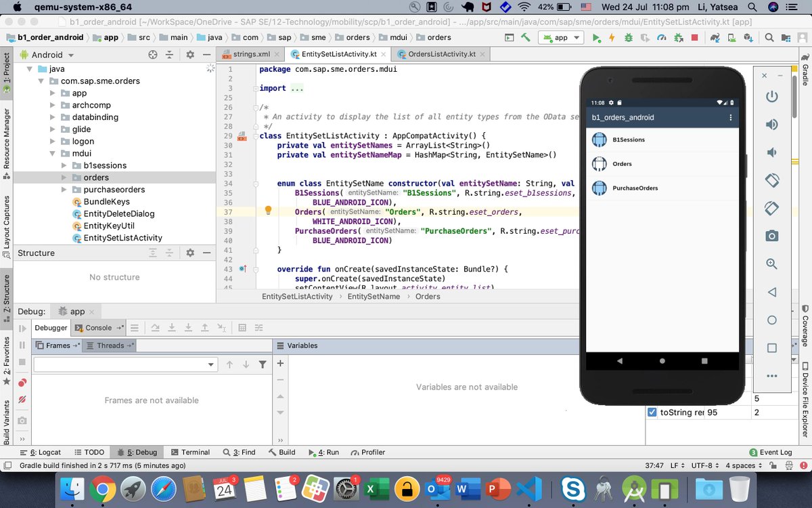The height and width of the screenshot is (508, 812).
Task: Expand the archcomp package folder
Action: [53, 105]
